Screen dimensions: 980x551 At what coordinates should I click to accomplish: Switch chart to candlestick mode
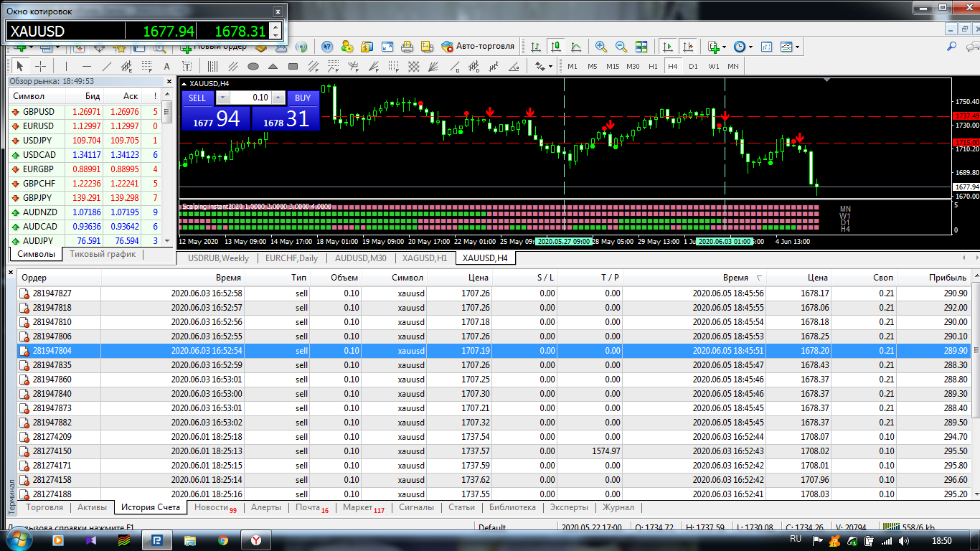point(556,47)
